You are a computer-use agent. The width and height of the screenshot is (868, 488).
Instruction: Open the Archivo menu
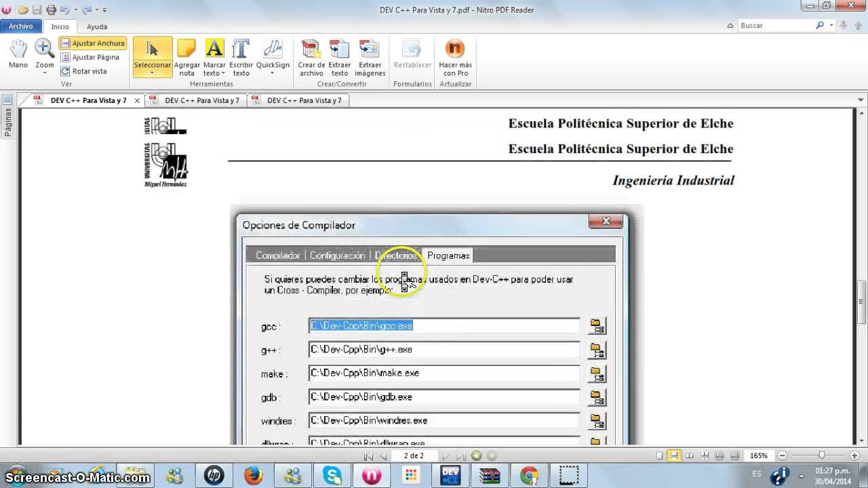(21, 26)
